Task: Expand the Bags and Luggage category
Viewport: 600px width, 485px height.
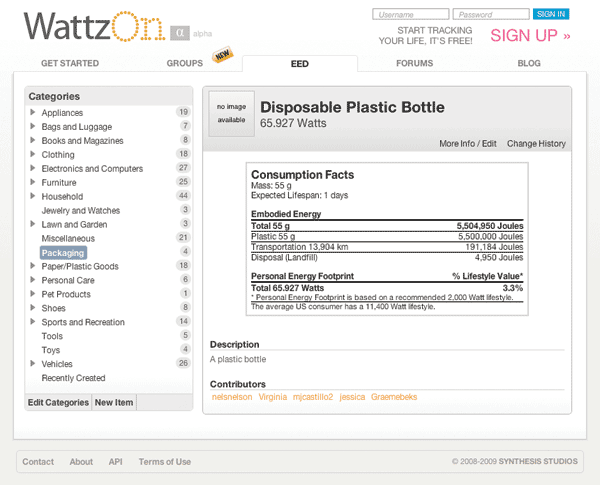Action: [x=33, y=126]
